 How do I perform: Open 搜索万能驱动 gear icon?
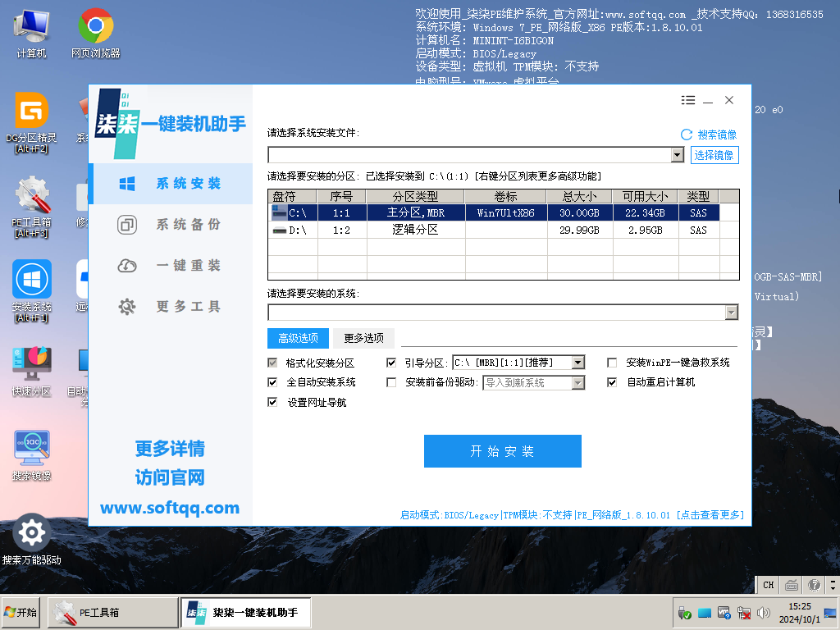(32, 539)
